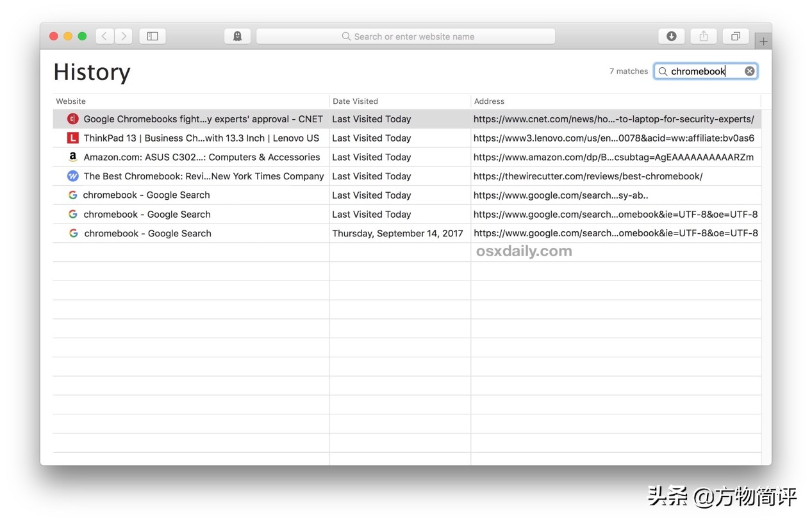Select the Amazon ASUS C302 history entry

pyautogui.click(x=201, y=158)
